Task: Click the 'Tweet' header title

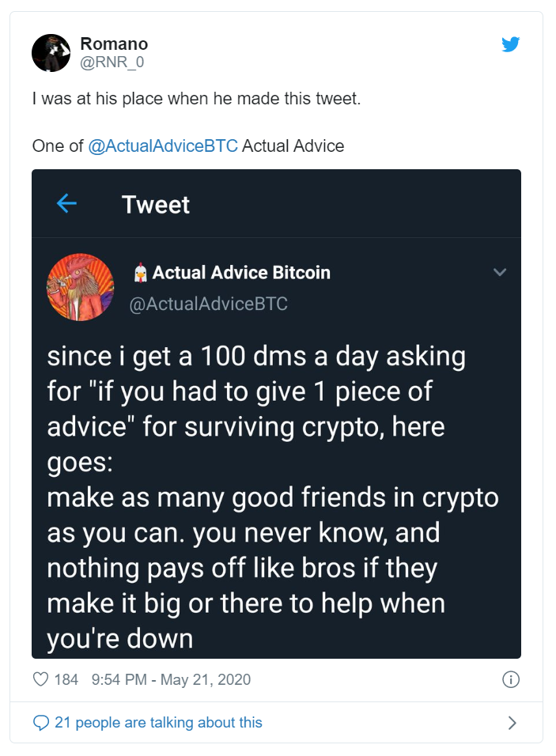Action: (x=155, y=205)
